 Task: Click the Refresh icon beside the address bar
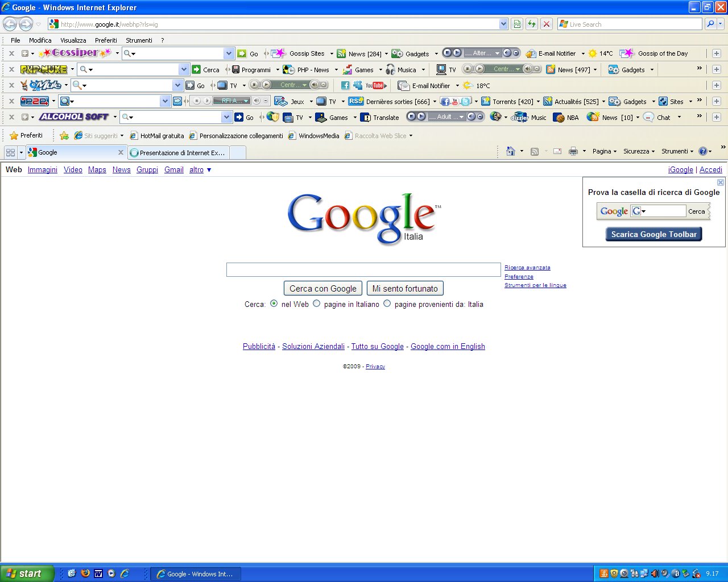[x=531, y=24]
